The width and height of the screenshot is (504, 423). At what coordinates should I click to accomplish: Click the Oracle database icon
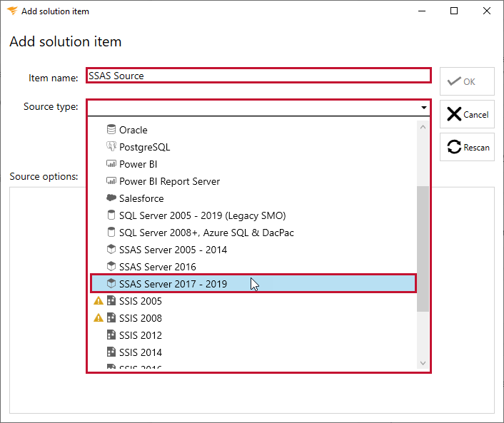pos(111,130)
